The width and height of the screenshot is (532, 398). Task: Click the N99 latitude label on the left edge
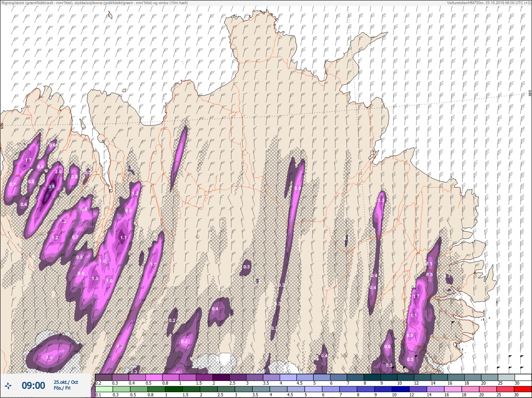2,125
